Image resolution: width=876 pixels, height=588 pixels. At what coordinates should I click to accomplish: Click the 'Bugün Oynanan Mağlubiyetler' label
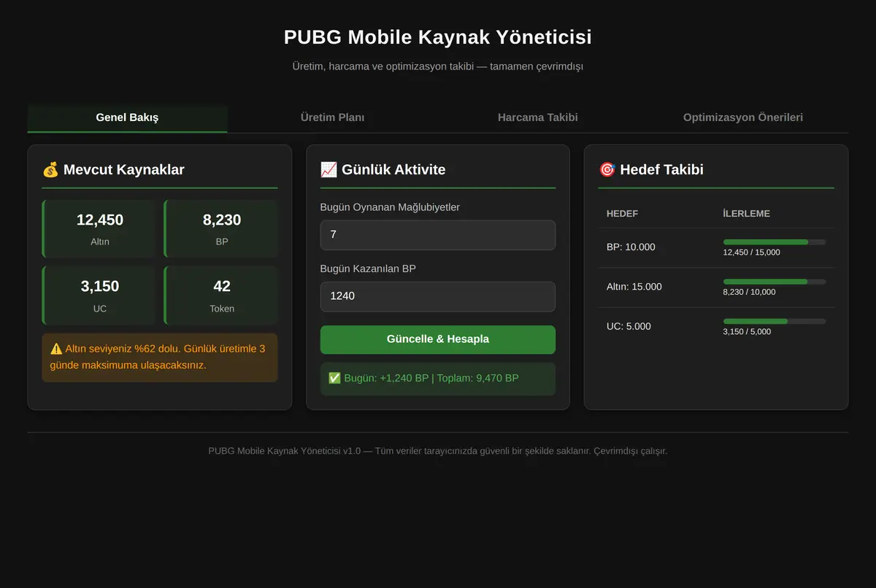coord(390,207)
